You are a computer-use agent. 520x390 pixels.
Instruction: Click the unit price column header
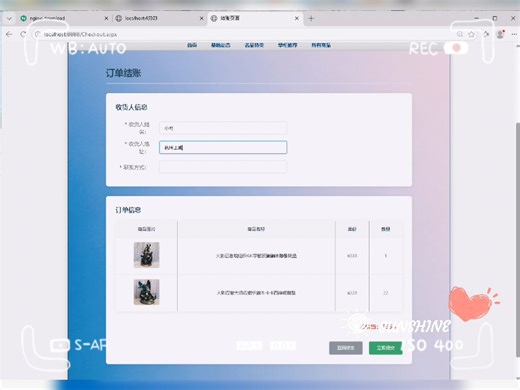(352, 229)
